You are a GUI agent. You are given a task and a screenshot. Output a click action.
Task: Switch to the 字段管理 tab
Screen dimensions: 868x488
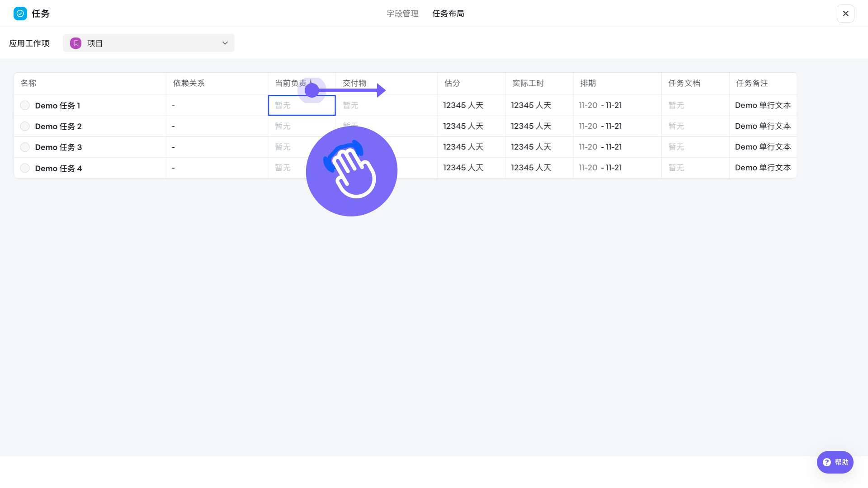click(402, 14)
